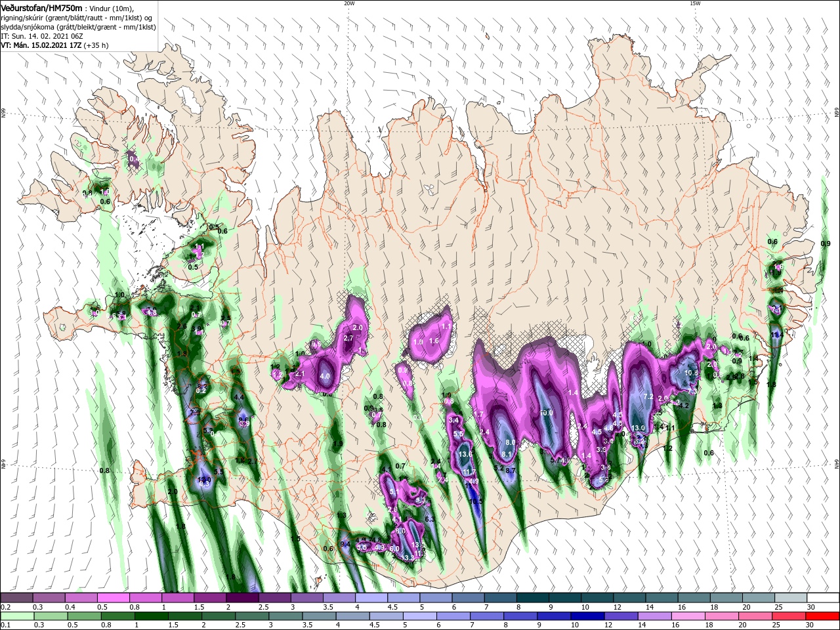Click the '15W' longitude label
Image resolution: width=840 pixels, height=630 pixels.
pos(695,3)
